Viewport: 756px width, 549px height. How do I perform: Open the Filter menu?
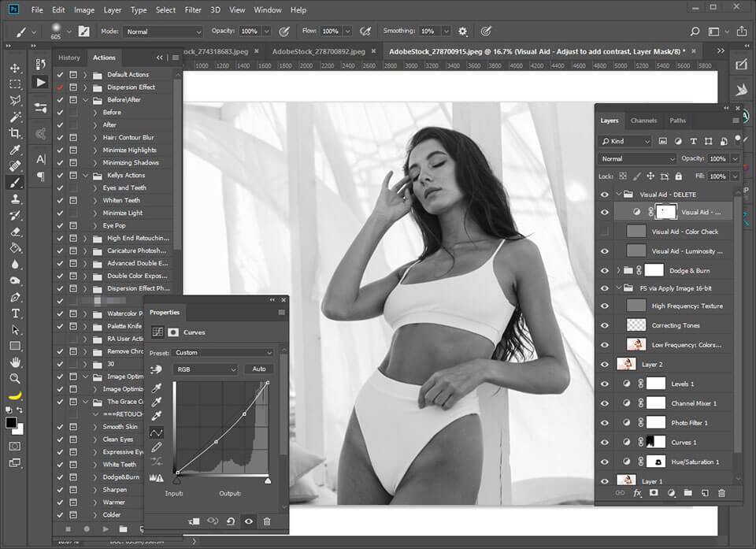(x=193, y=10)
